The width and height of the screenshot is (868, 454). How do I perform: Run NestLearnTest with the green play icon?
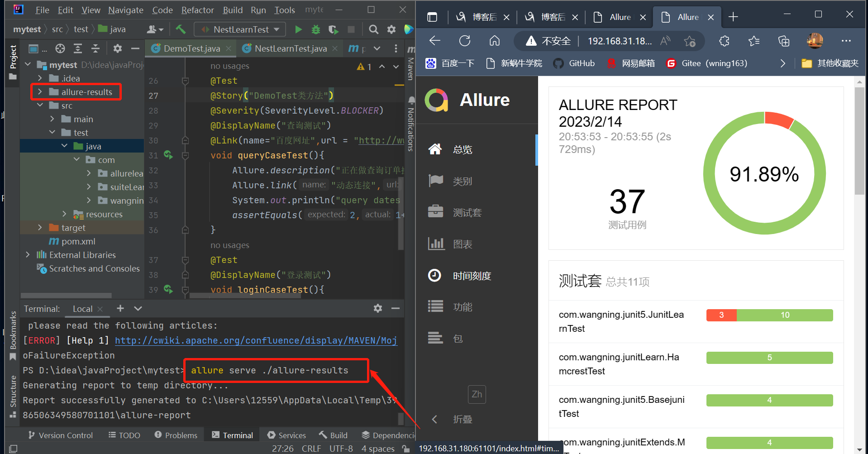tap(298, 29)
